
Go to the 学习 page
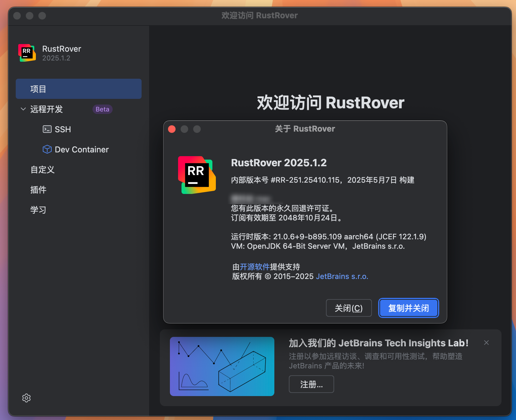point(38,210)
